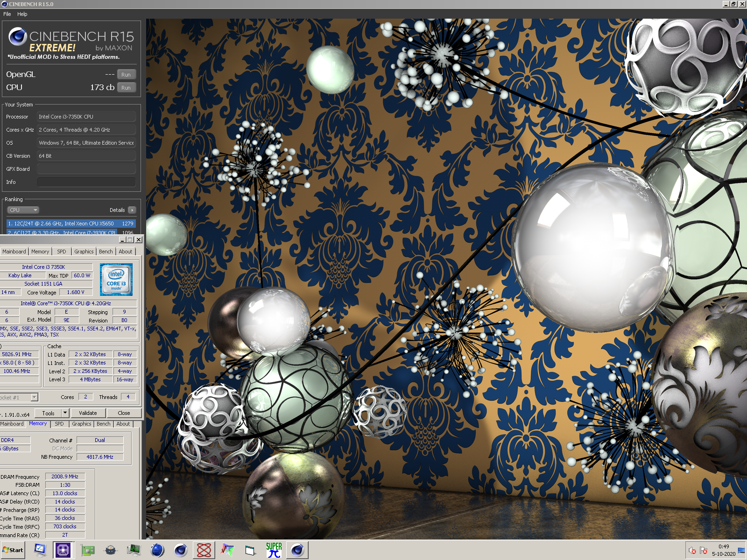Select the Core i7-3930K ranking row
The height and width of the screenshot is (560, 747).
[x=71, y=231]
